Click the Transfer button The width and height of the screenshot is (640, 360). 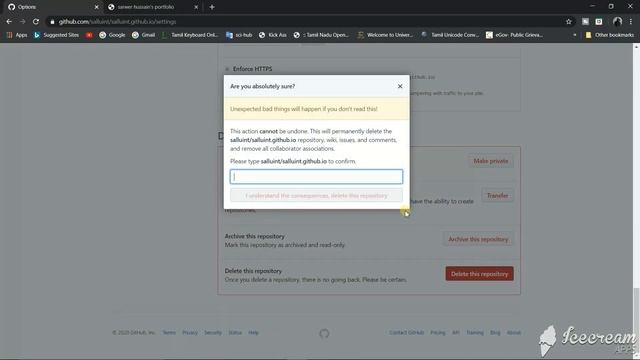497,196
